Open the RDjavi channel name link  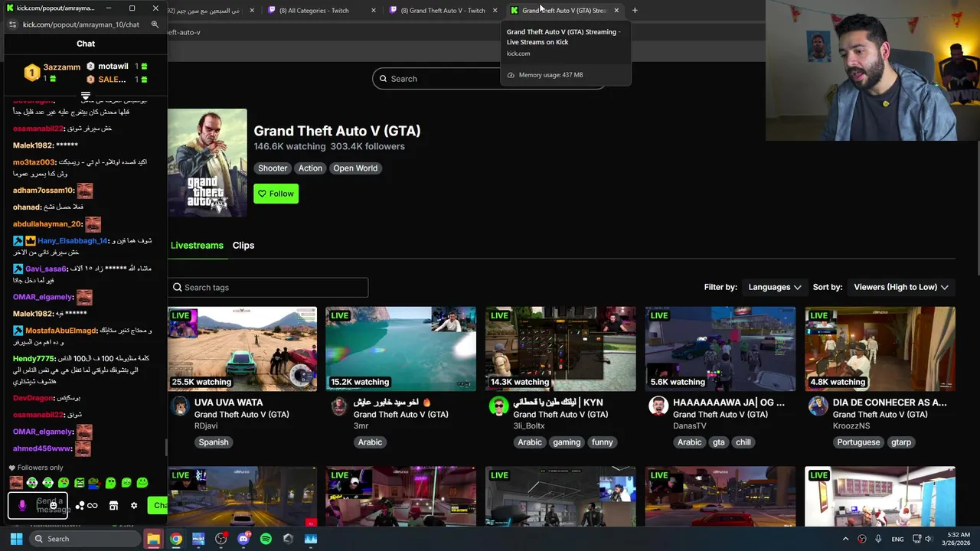point(205,426)
